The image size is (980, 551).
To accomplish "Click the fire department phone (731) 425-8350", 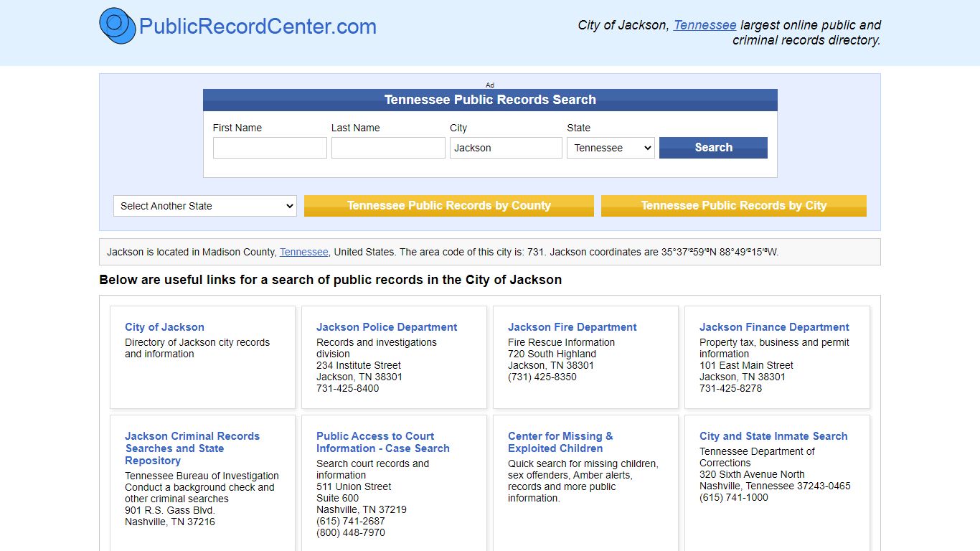I will tap(542, 377).
